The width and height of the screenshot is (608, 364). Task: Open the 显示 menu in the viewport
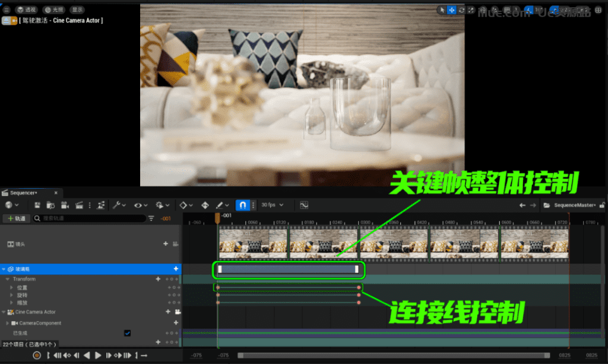pos(77,10)
